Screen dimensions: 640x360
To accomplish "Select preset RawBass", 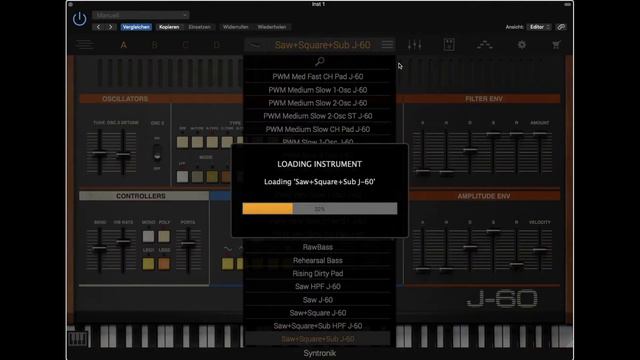I will coord(318,247).
